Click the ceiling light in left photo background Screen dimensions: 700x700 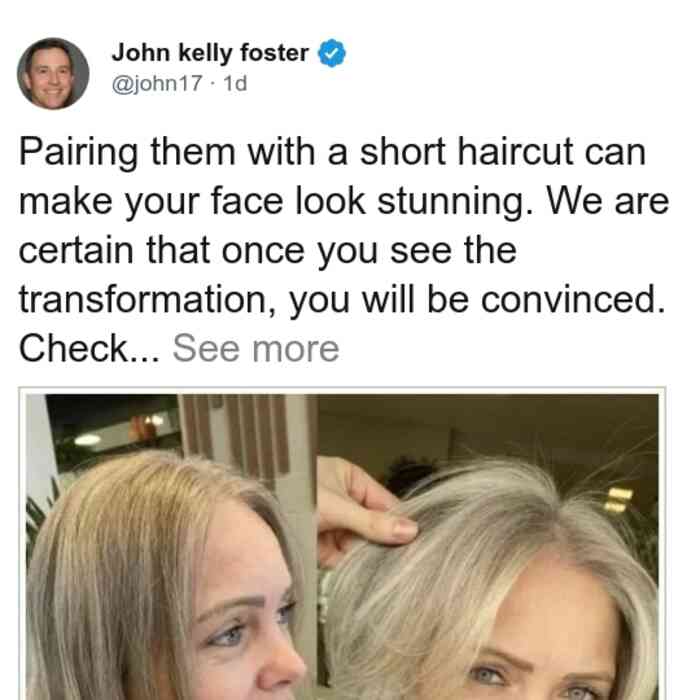tap(88, 440)
